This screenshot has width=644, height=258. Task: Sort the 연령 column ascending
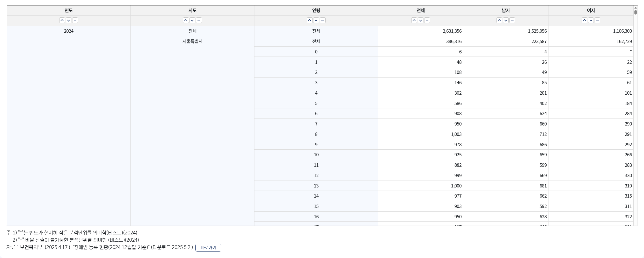(x=310, y=20)
